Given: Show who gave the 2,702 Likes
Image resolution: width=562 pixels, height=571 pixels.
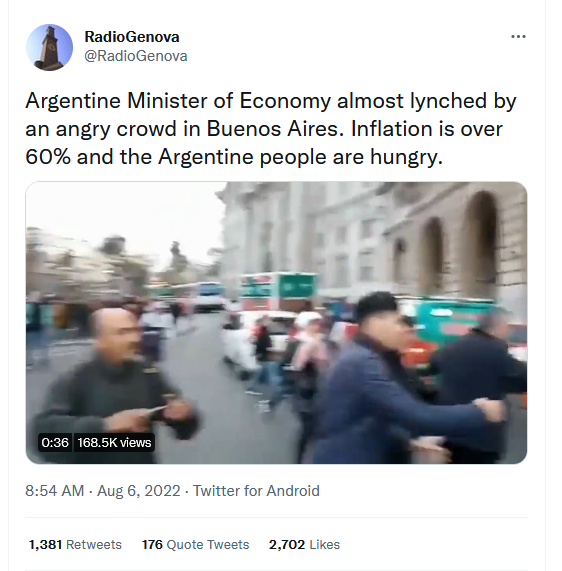Looking at the screenshot, I should click(x=304, y=545).
